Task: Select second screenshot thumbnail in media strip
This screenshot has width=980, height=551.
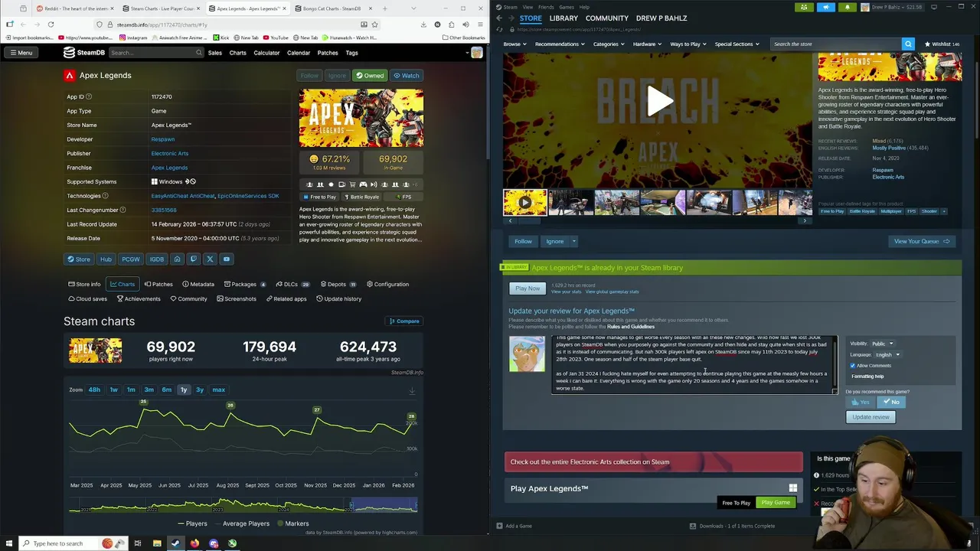Action: pos(570,203)
